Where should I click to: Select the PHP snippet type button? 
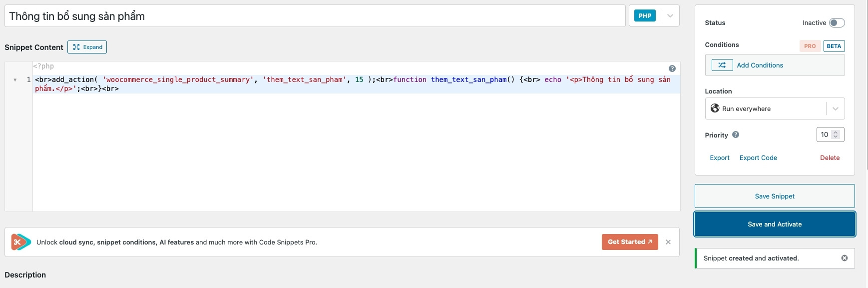click(x=645, y=16)
